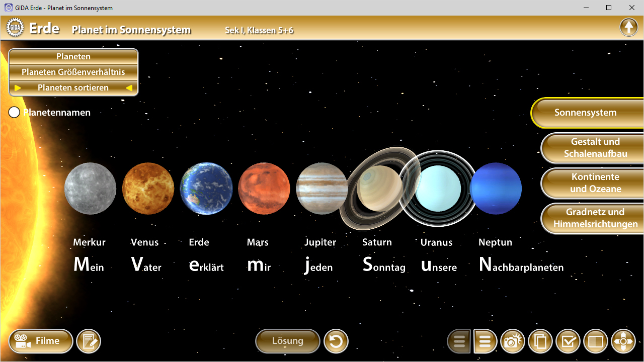The height and width of the screenshot is (362, 644).
Task: Select the copy pages icon
Action: tap(540, 341)
